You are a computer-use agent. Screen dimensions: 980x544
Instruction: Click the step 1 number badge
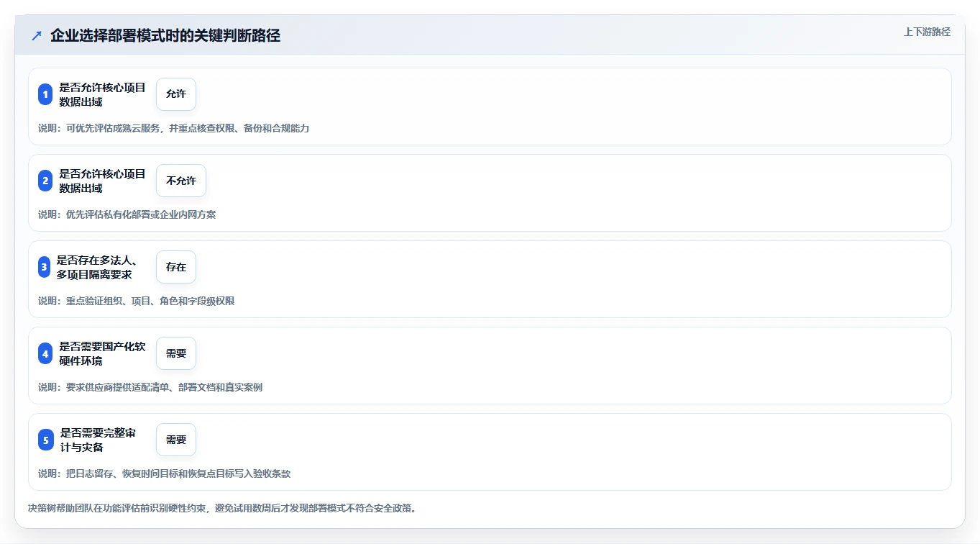(x=45, y=94)
